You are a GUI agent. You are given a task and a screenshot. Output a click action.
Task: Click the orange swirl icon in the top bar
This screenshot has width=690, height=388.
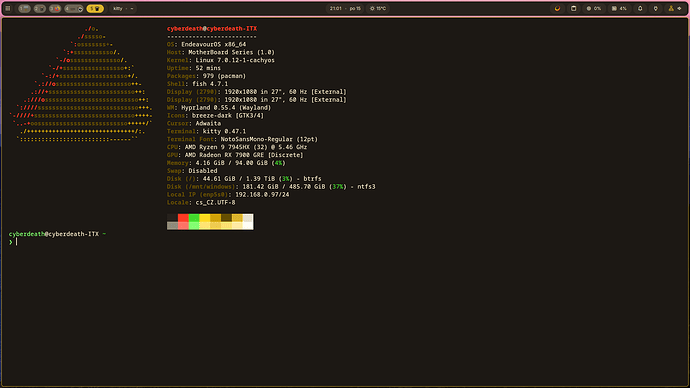[x=557, y=8]
